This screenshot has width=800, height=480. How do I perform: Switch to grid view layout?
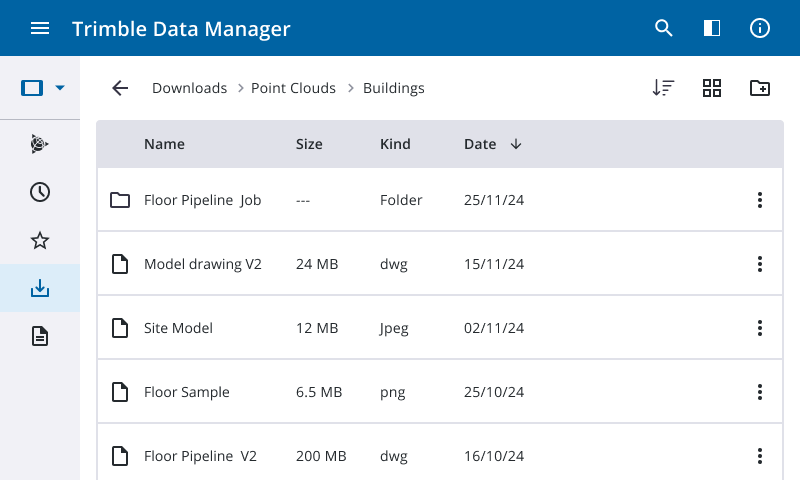(x=712, y=88)
